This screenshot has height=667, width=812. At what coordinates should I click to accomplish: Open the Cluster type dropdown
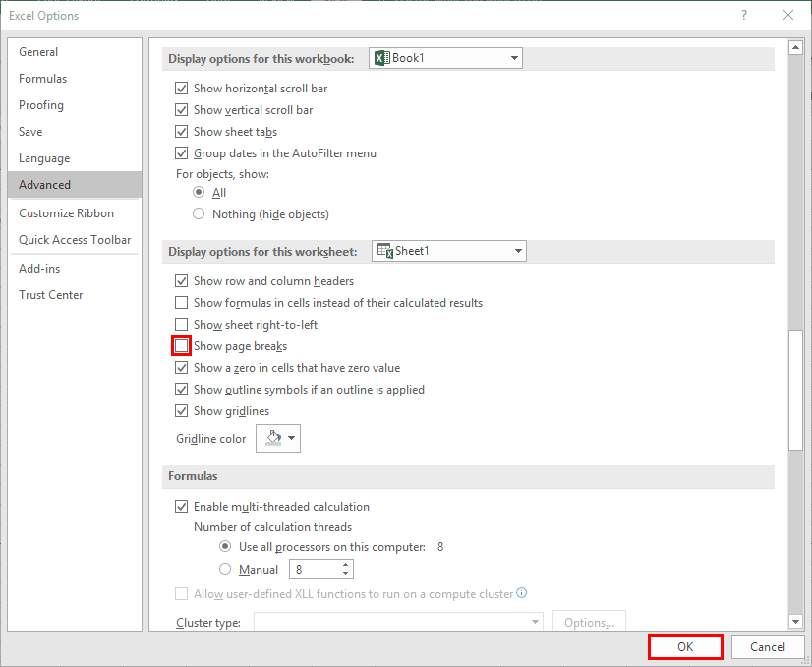(x=398, y=622)
